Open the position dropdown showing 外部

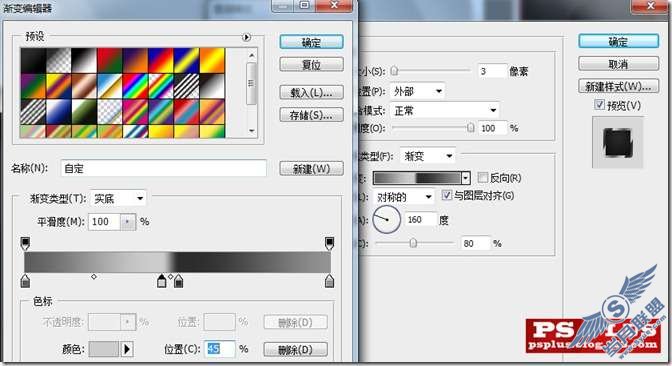[417, 91]
